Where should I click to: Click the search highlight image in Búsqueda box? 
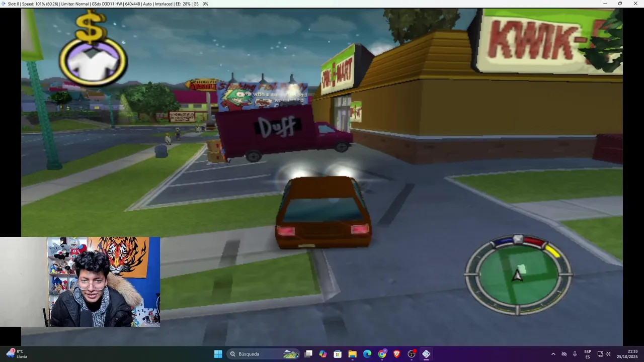[291, 354]
